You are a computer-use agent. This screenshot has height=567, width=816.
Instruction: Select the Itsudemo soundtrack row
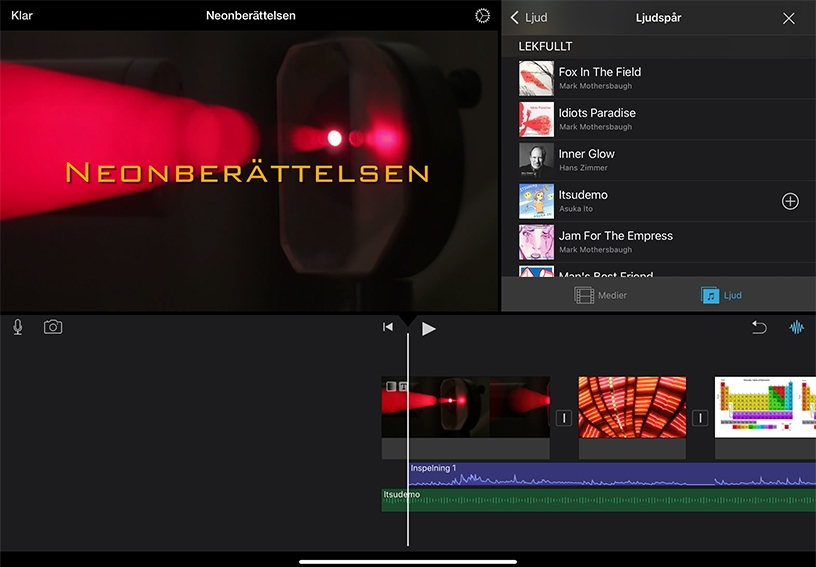(x=659, y=201)
